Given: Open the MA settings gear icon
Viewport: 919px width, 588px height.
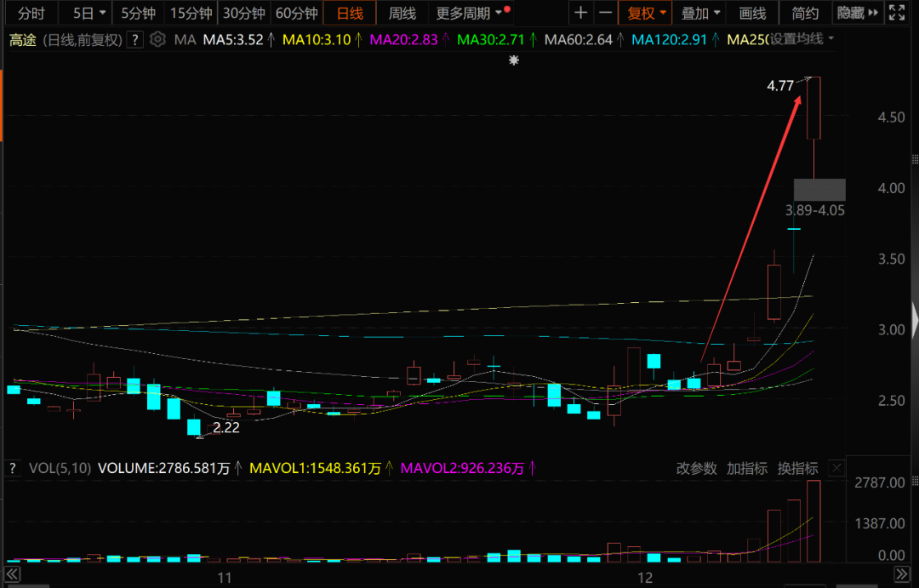Looking at the screenshot, I should click(157, 40).
